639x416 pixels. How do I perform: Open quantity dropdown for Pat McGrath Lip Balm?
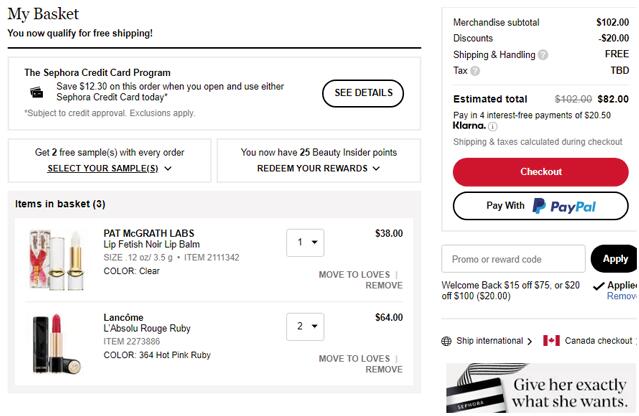(305, 243)
